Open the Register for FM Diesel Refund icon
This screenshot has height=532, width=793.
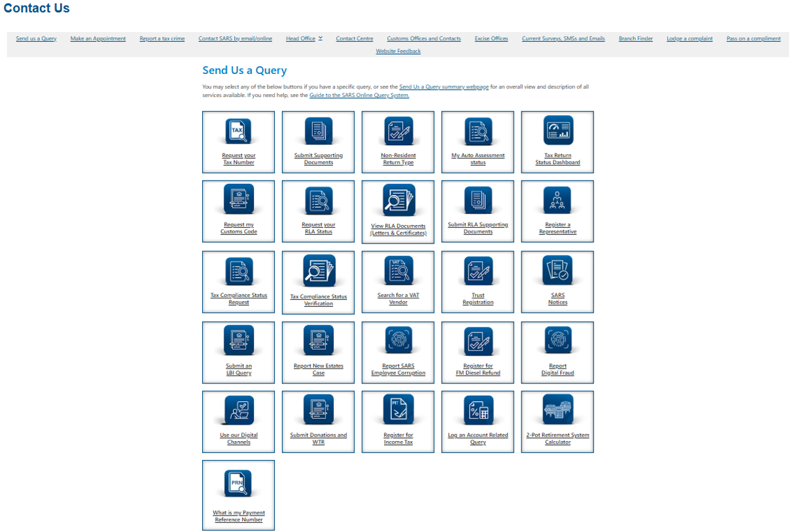[x=478, y=341]
